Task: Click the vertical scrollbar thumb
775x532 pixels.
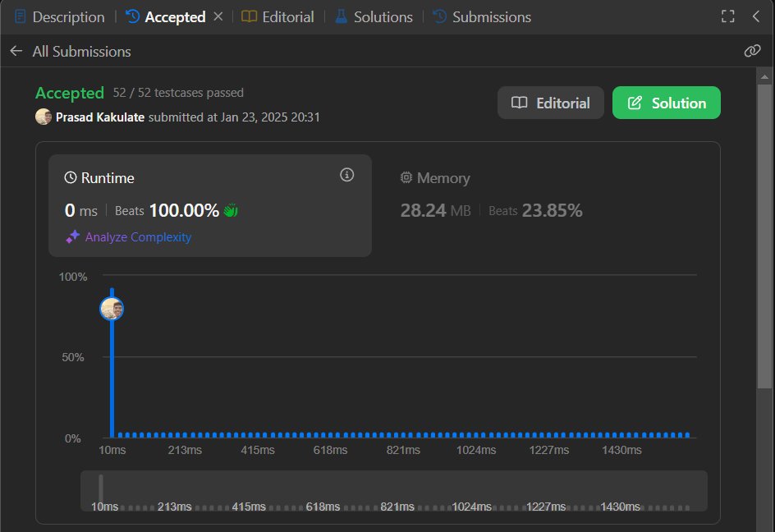Action: point(764,236)
